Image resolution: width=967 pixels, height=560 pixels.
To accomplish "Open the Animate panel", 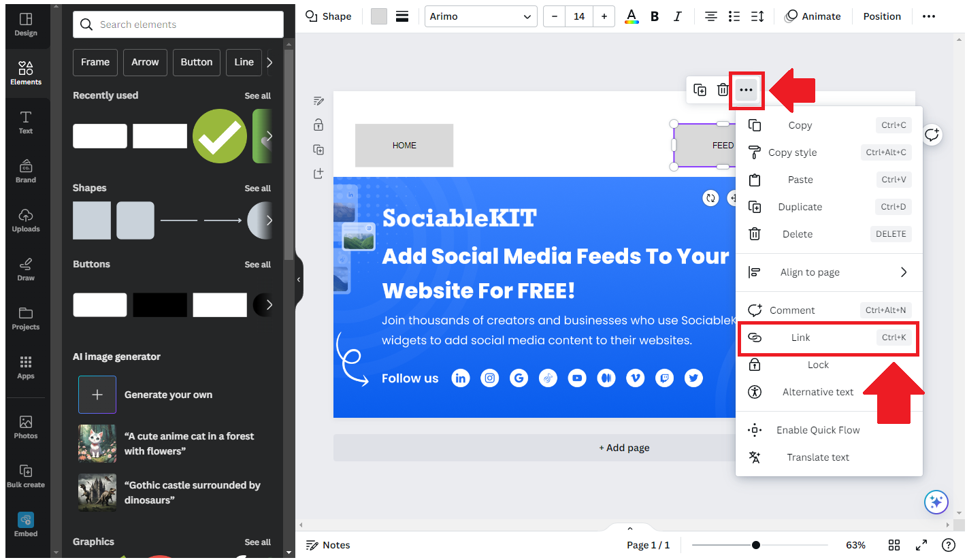I will click(x=813, y=16).
